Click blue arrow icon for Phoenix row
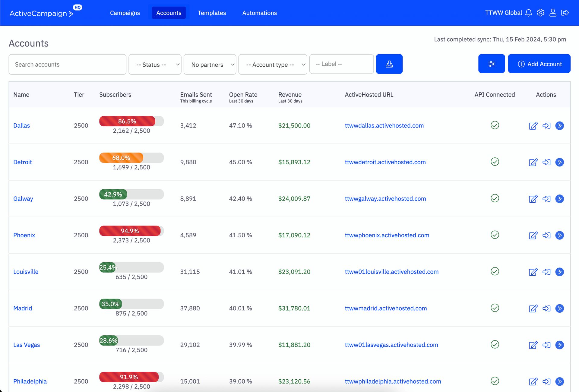 click(x=559, y=235)
